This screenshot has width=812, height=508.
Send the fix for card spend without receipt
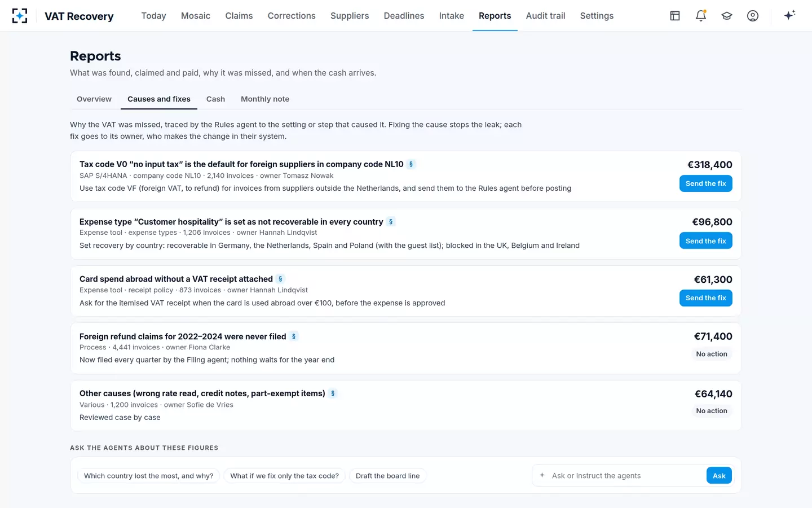[706, 298]
